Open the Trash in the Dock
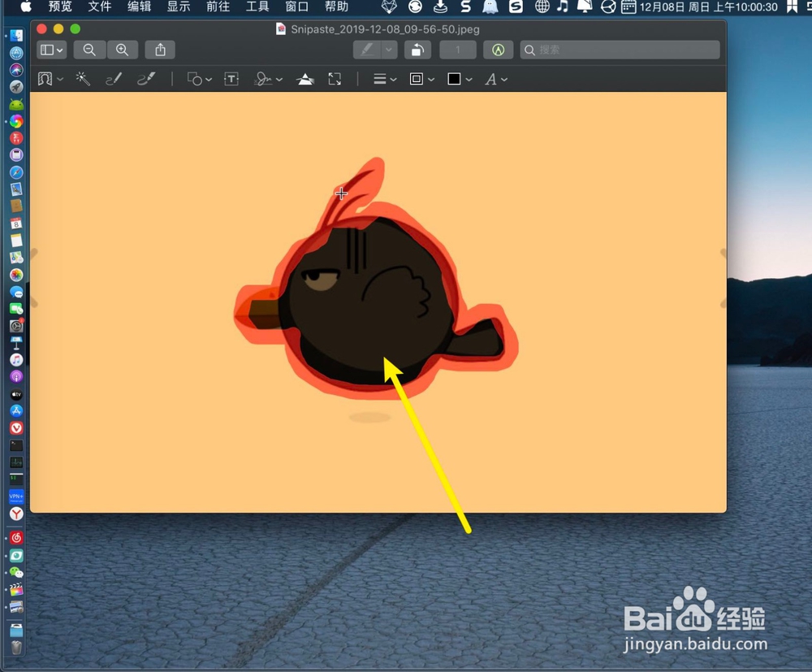 click(16, 647)
